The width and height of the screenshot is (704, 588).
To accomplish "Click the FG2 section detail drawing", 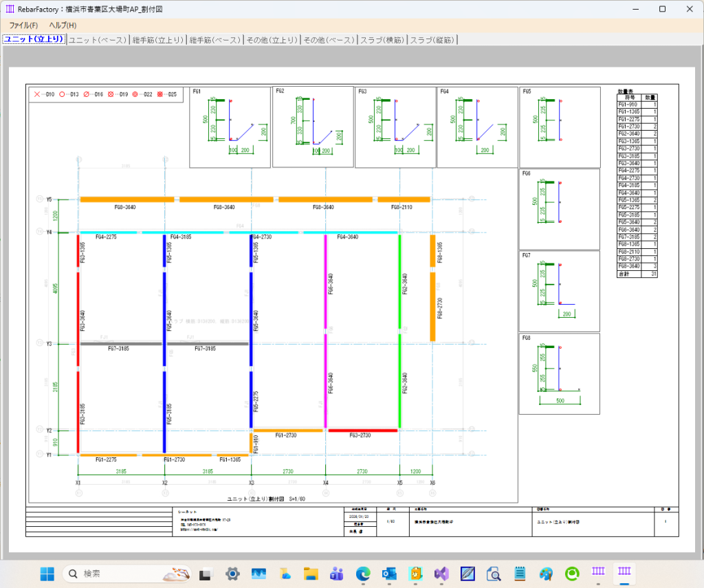I will (313, 127).
